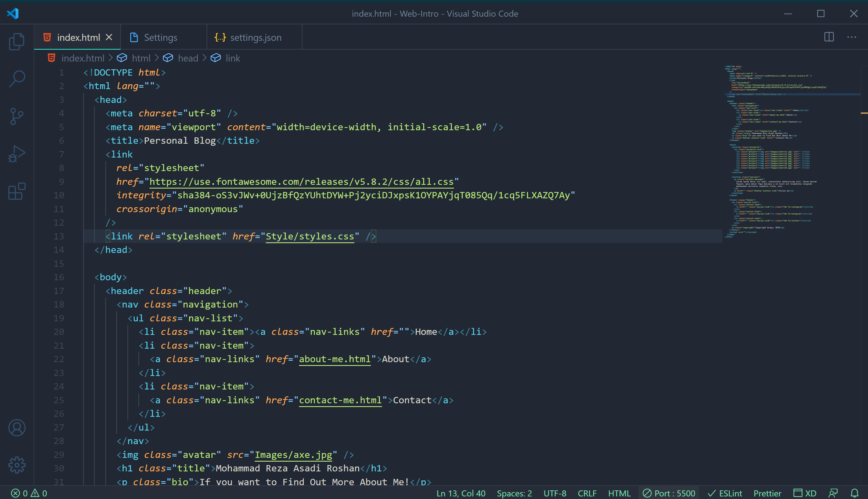Switch to the Settings tab
This screenshot has height=499, width=868.
click(x=160, y=37)
